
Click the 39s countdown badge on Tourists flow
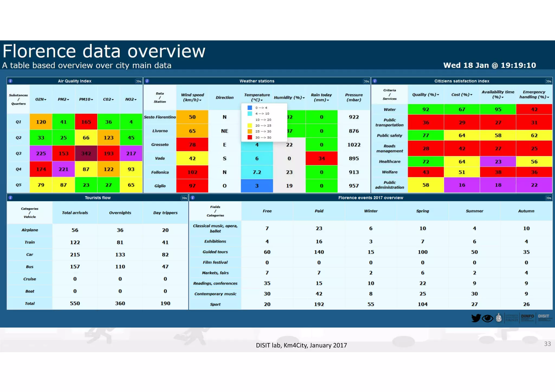(184, 198)
